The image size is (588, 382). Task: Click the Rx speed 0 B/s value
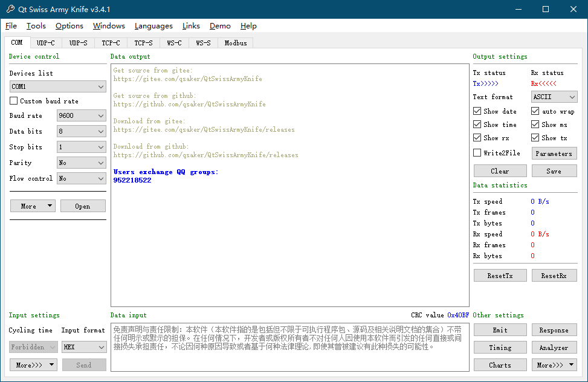[x=540, y=234]
